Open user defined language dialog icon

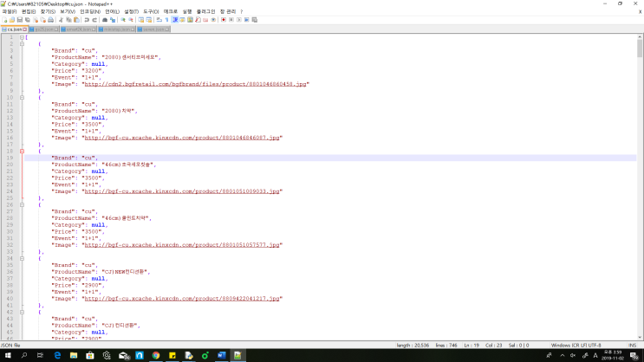point(182,20)
